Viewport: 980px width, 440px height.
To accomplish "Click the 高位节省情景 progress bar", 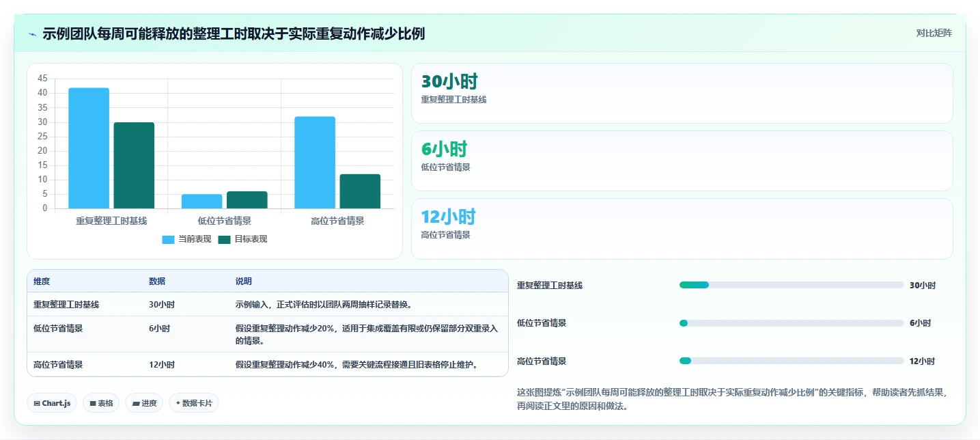I will coord(792,361).
